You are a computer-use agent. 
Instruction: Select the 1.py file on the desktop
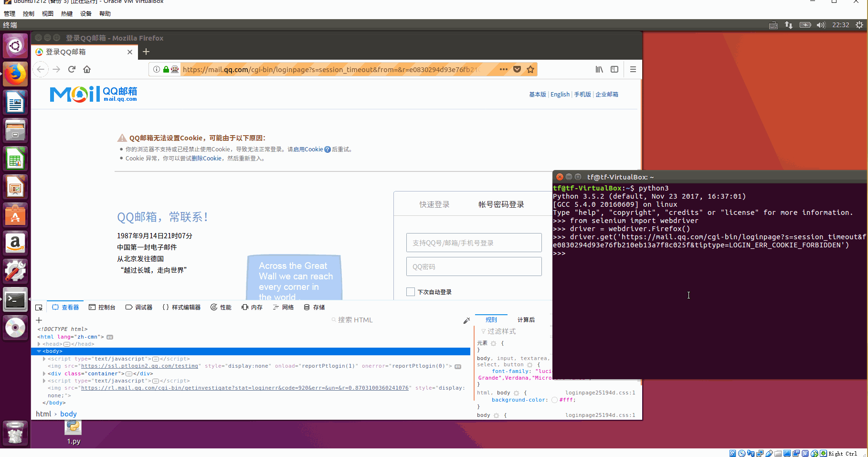pyautogui.click(x=74, y=433)
